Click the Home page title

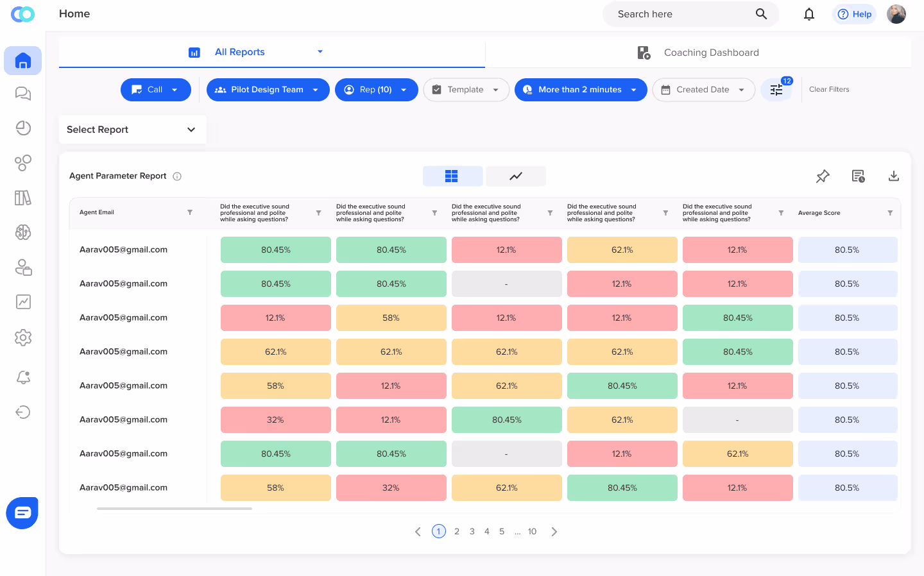tap(74, 14)
